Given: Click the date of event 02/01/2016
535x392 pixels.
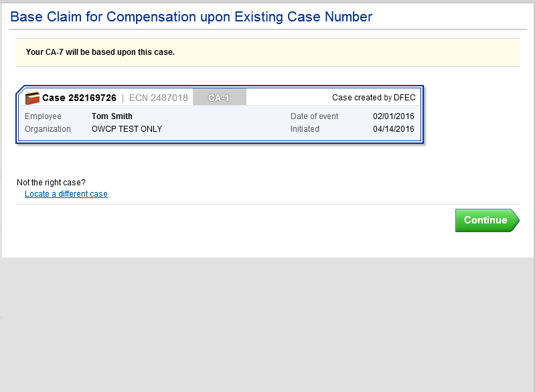Looking at the screenshot, I should tap(393, 116).
